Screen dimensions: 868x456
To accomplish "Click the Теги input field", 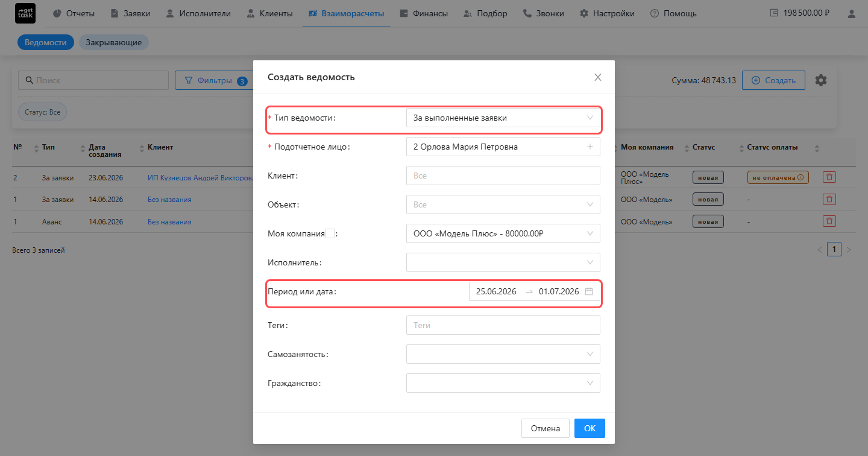I will click(503, 325).
